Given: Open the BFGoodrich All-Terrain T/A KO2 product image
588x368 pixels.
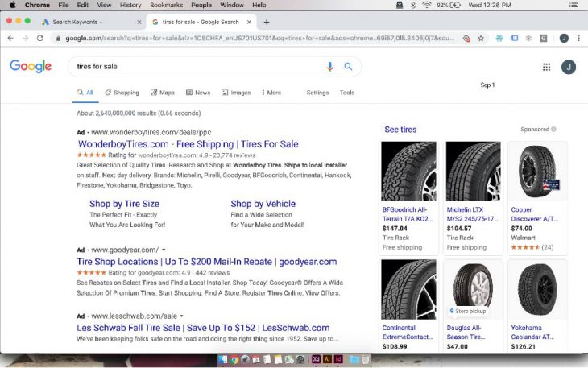Looking at the screenshot, I should tap(408, 172).
